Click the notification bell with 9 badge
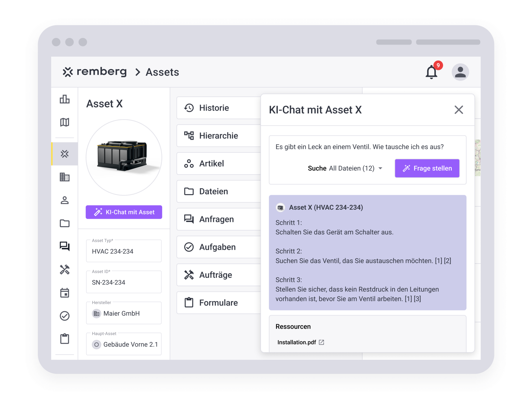 (x=431, y=72)
